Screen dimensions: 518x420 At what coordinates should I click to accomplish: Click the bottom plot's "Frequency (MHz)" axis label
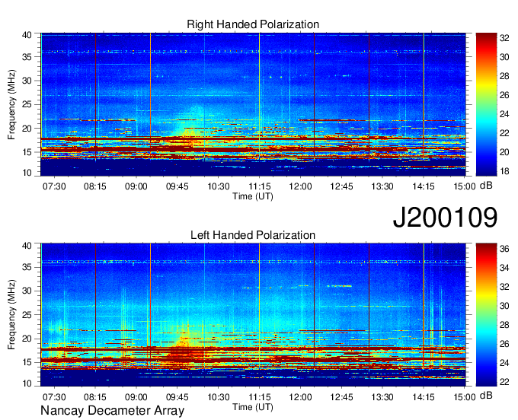[11, 315]
